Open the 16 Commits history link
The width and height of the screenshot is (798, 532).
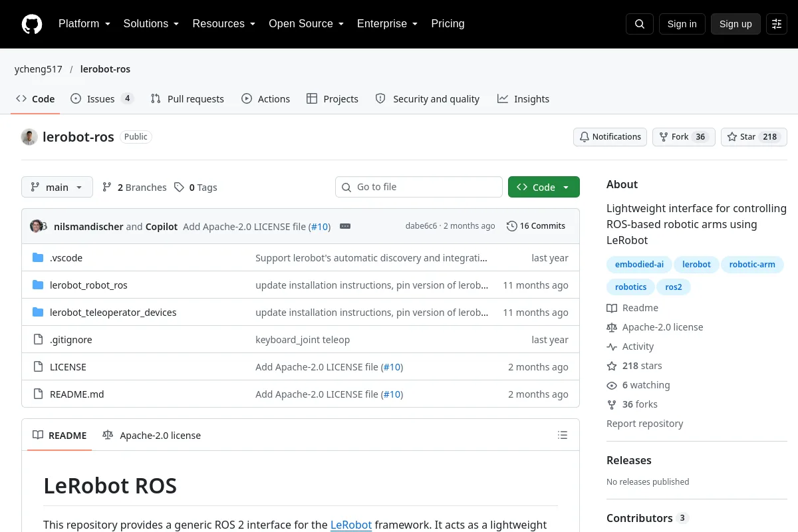click(536, 226)
